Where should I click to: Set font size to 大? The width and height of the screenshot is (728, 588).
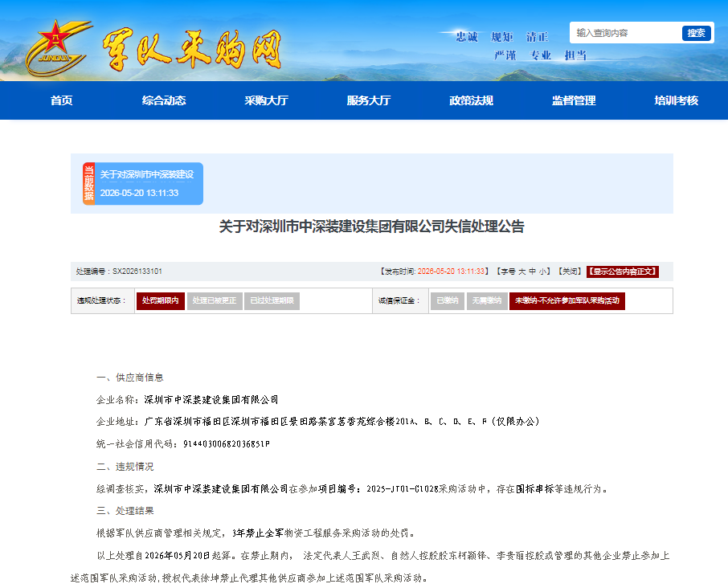pos(521,272)
